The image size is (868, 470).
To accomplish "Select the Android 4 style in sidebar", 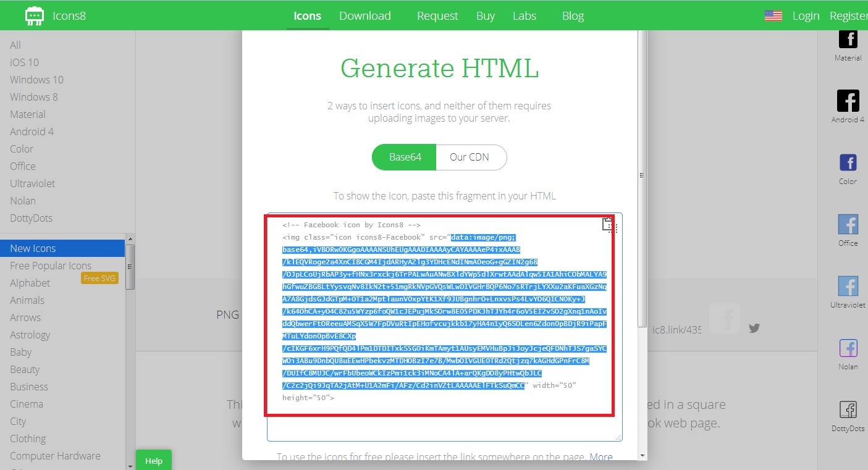I will [32, 132].
